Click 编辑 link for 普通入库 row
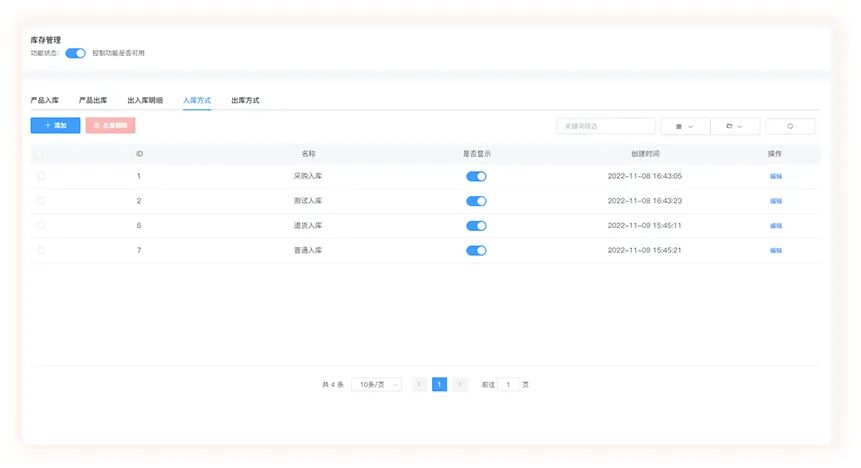 pos(775,250)
